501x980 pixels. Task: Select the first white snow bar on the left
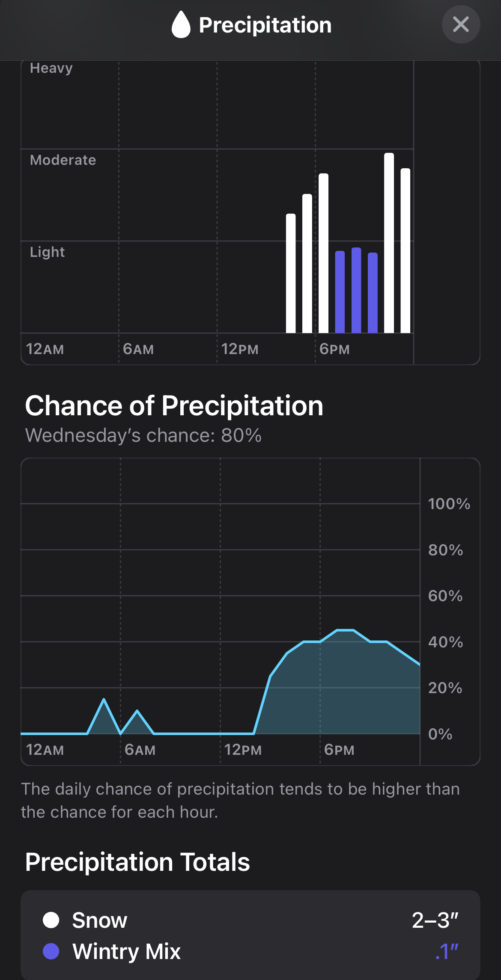pos(291,273)
